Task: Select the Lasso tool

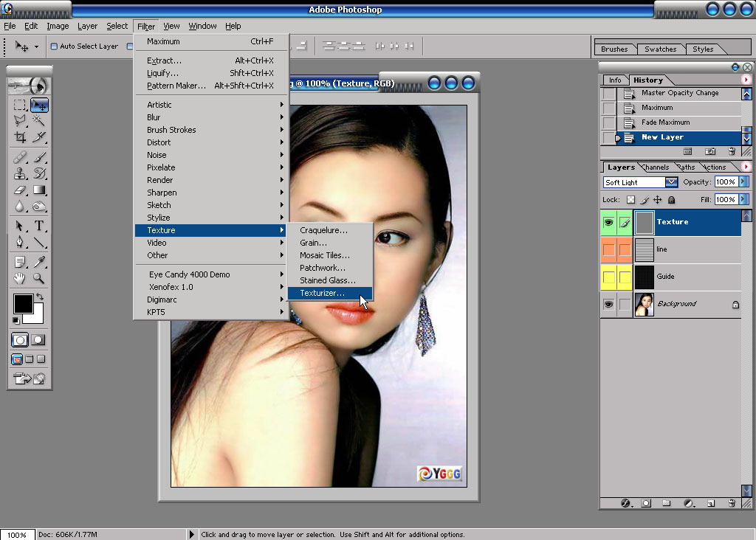Action: coord(20,120)
